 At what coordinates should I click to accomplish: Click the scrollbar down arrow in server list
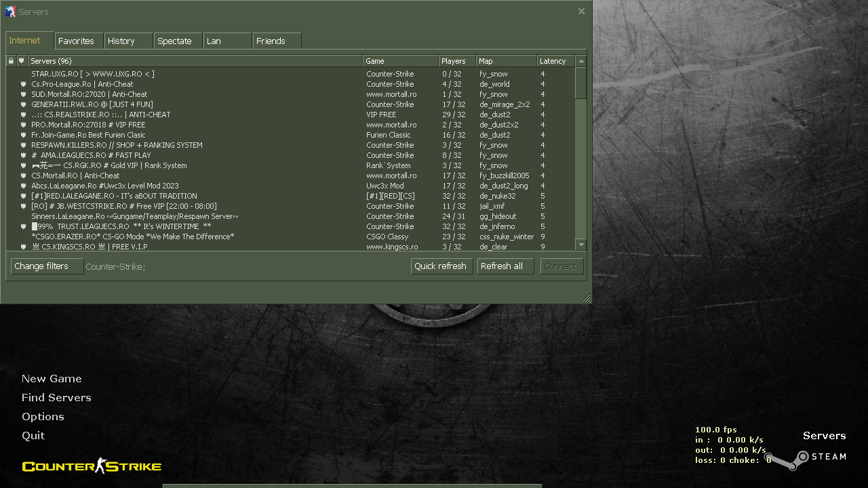pyautogui.click(x=580, y=244)
